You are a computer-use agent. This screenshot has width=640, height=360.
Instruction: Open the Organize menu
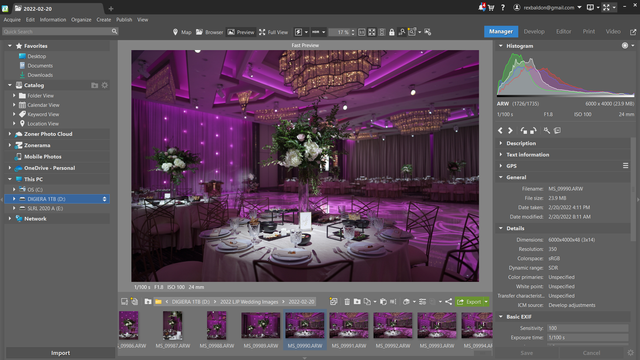point(81,20)
